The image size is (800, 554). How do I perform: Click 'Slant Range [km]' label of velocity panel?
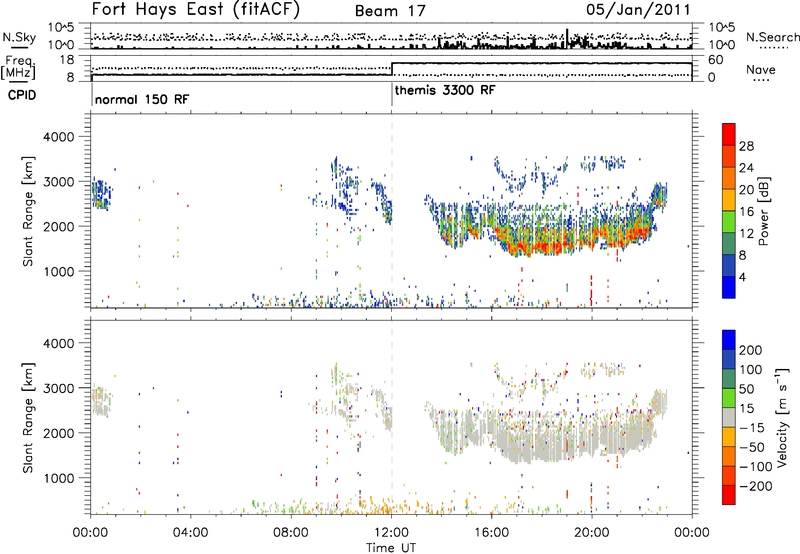pyautogui.click(x=28, y=418)
